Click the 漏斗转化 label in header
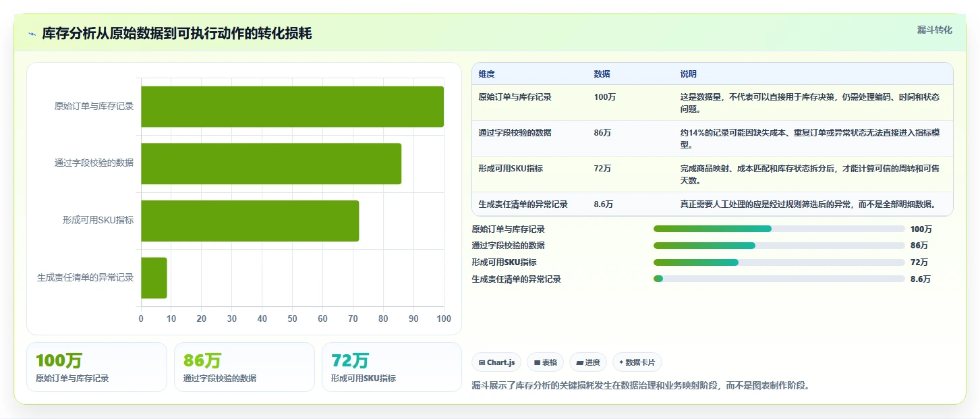Image resolution: width=980 pixels, height=419 pixels. click(935, 30)
